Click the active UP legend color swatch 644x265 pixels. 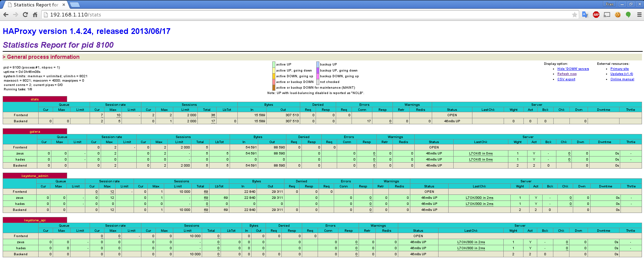pyautogui.click(x=274, y=64)
